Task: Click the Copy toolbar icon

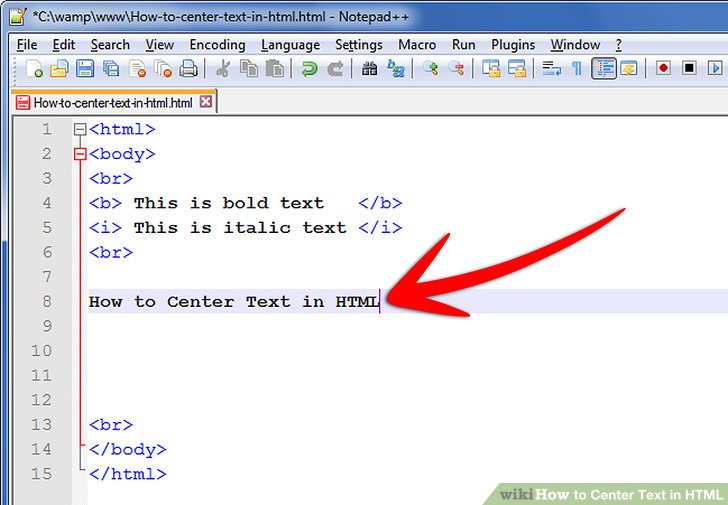Action: 249,69
